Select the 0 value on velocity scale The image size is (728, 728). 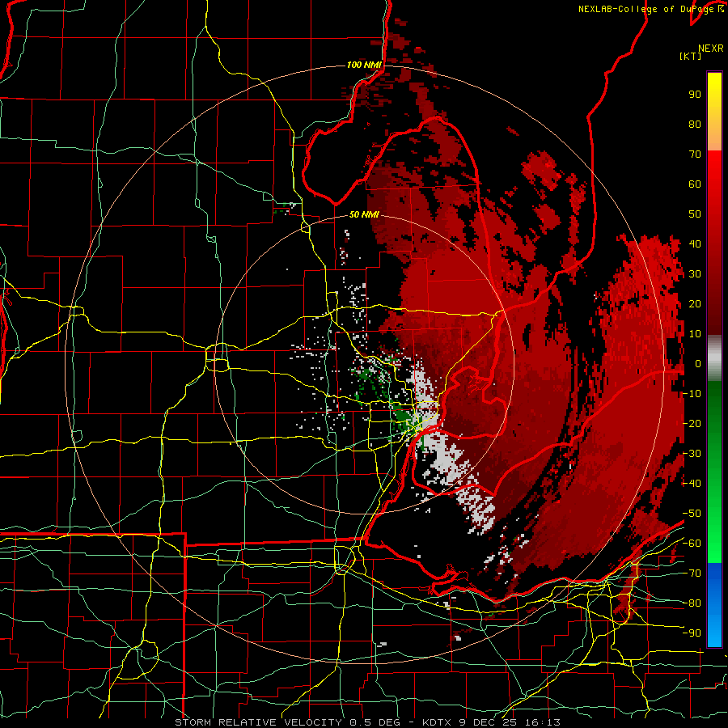coord(697,364)
